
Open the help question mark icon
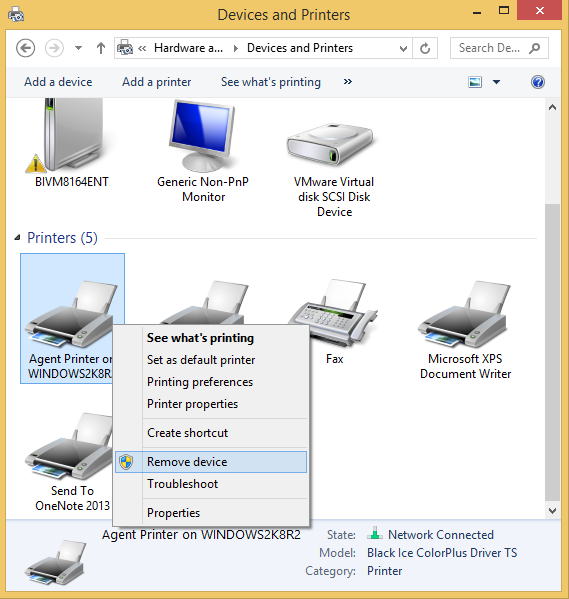point(538,82)
